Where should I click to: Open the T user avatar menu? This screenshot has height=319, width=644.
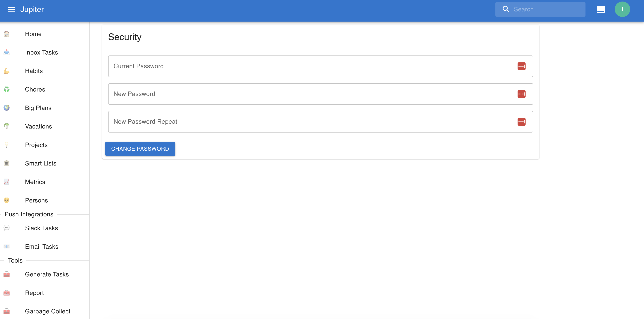pyautogui.click(x=622, y=9)
